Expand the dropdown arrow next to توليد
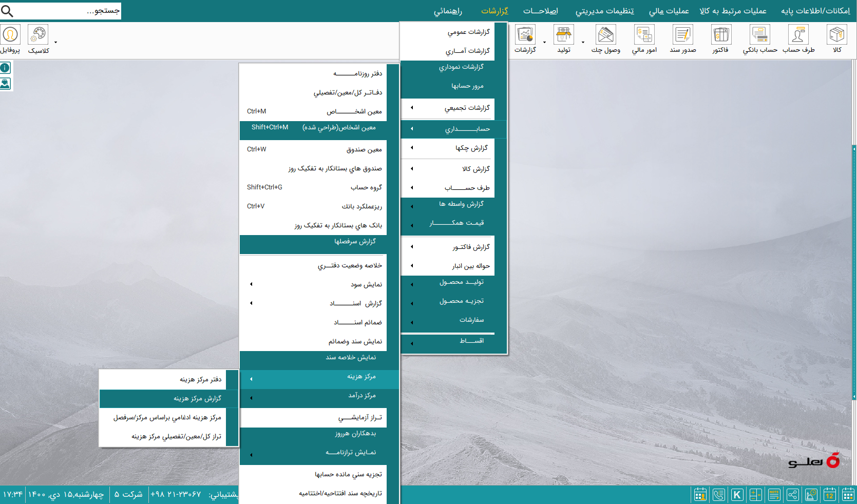Viewport: 857px width, 504px height. pyautogui.click(x=583, y=42)
